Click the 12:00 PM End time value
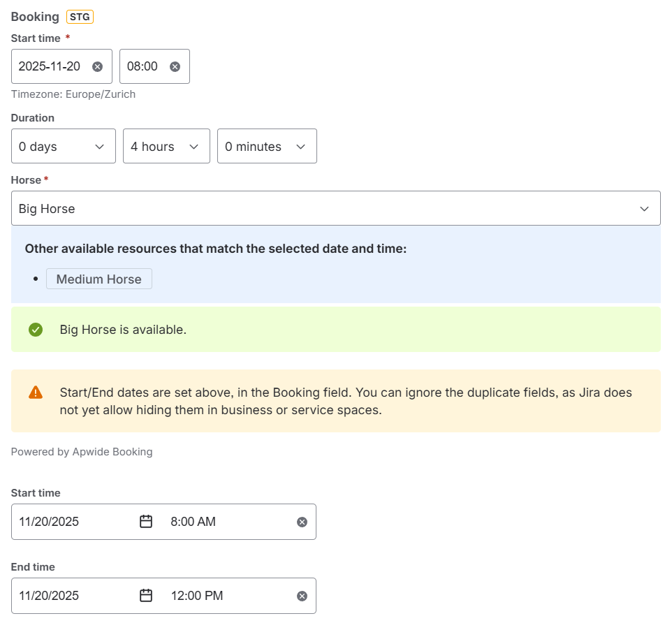 click(x=197, y=596)
